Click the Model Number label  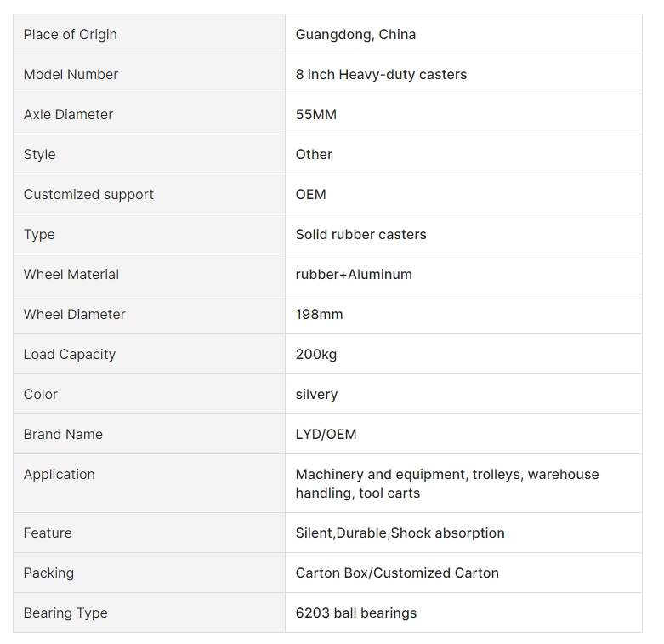71,74
